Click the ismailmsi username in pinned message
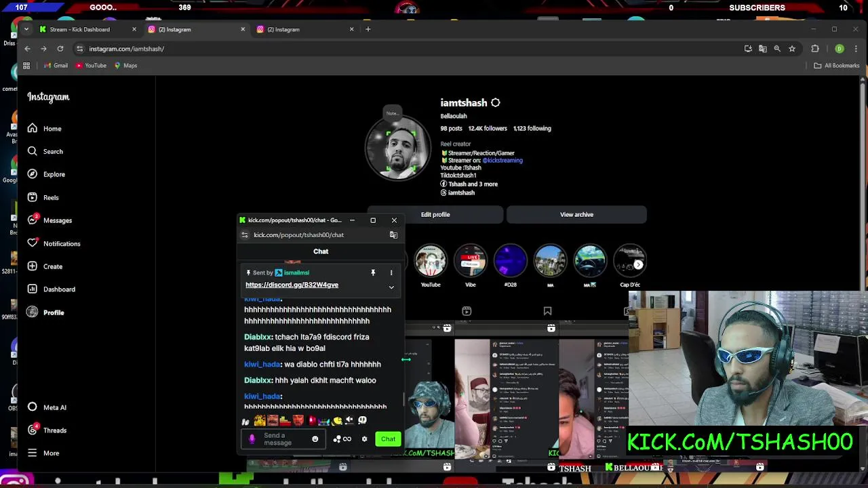Image resolution: width=868 pixels, height=488 pixels. [x=296, y=273]
